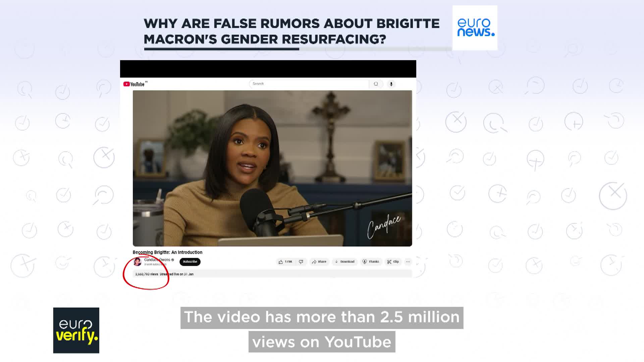Click the Thanks button
The height and width of the screenshot is (362, 644).
(371, 262)
